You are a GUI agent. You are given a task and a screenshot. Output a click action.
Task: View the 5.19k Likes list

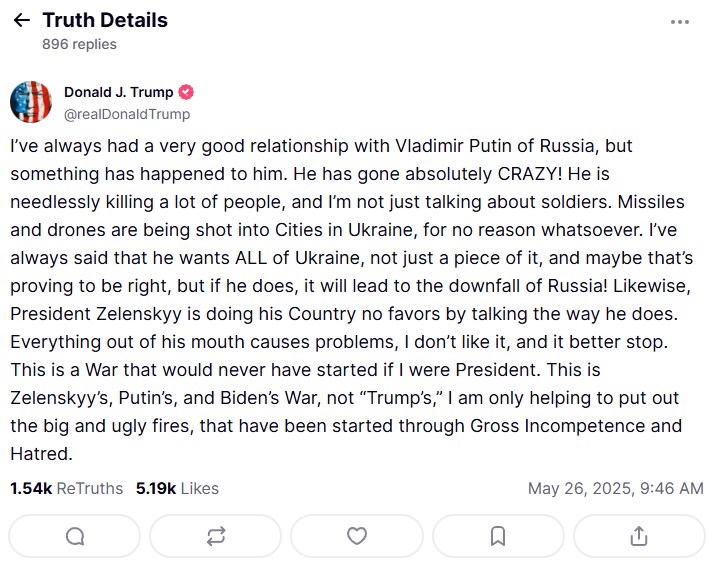(177, 489)
